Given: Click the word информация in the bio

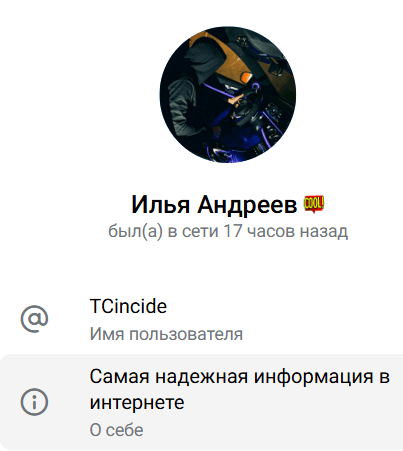Looking at the screenshot, I should click(313, 377).
